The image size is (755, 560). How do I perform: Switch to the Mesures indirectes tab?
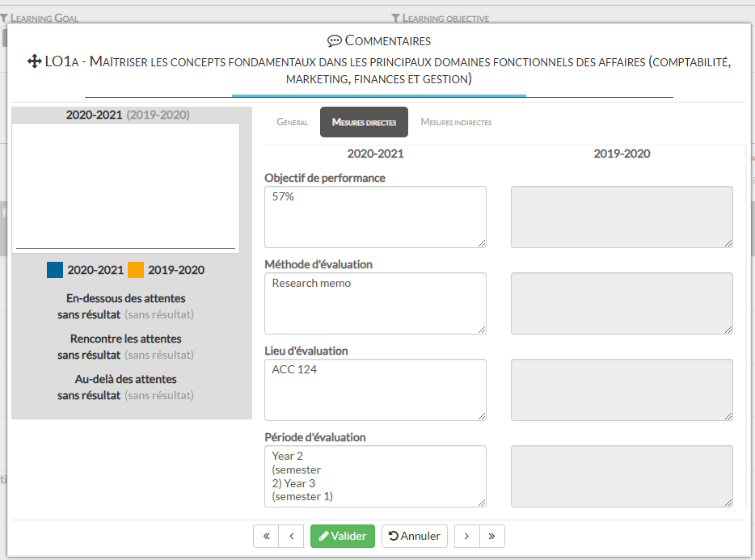pyautogui.click(x=456, y=123)
